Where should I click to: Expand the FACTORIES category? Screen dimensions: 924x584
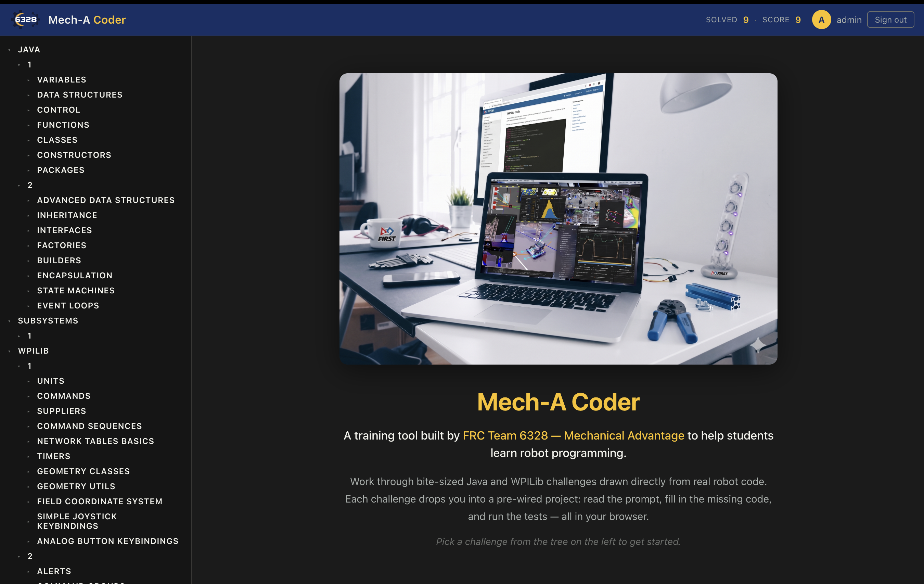point(62,245)
